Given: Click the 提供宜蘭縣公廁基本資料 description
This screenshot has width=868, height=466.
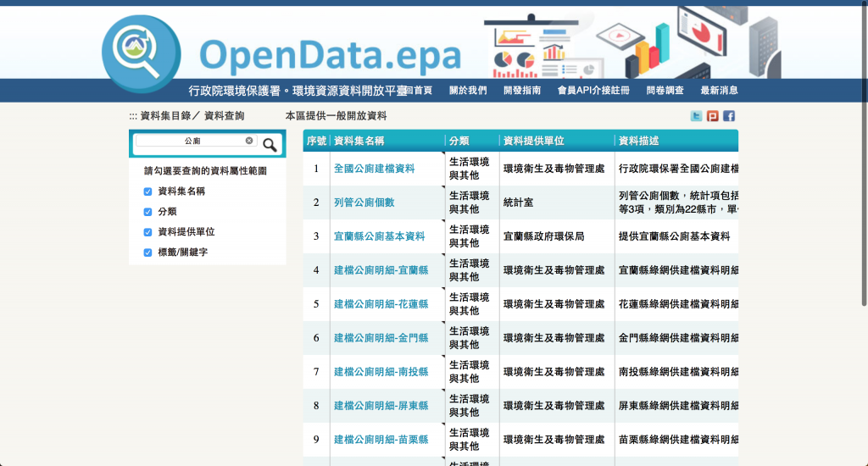Looking at the screenshot, I should pyautogui.click(x=674, y=236).
